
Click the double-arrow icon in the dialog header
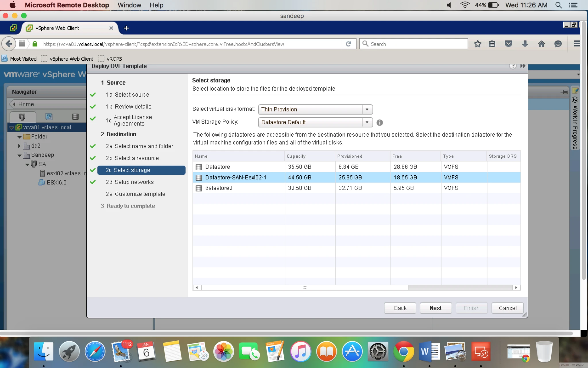[x=523, y=66]
